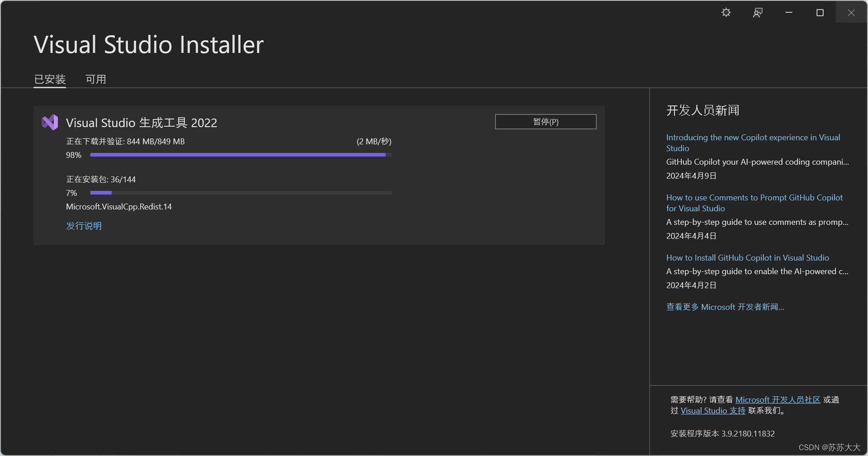The image size is (868, 456).
Task: Open the 发行说明 release notes link
Action: 84,226
